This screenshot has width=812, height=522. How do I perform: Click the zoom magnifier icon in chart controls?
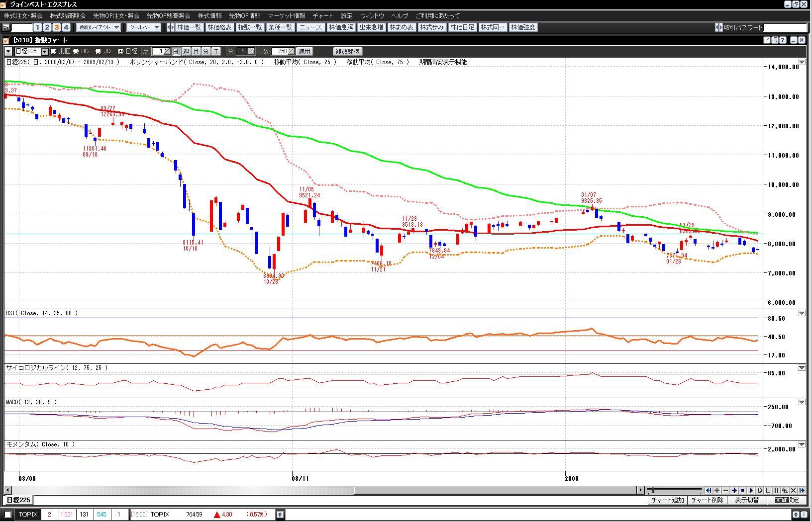click(x=785, y=490)
